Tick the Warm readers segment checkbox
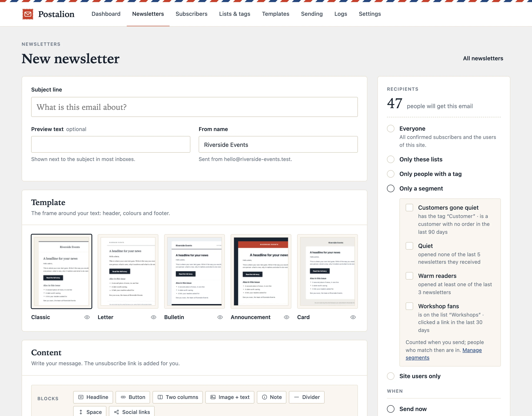The image size is (532, 416). (x=409, y=276)
